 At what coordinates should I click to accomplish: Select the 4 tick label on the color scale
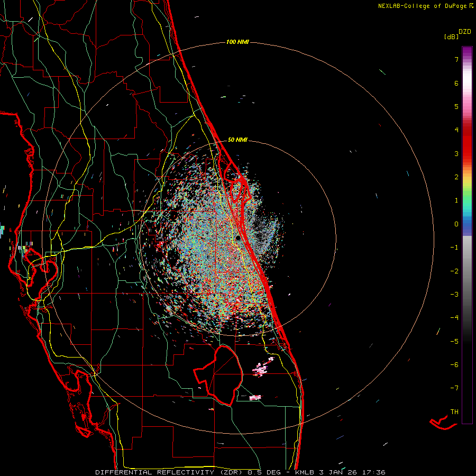(x=456, y=130)
